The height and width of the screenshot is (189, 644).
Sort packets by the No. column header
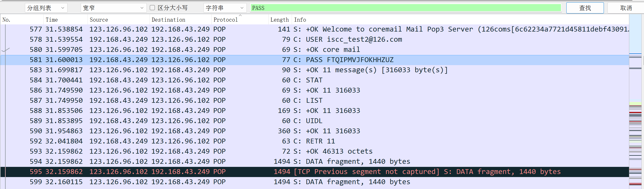[x=22, y=20]
